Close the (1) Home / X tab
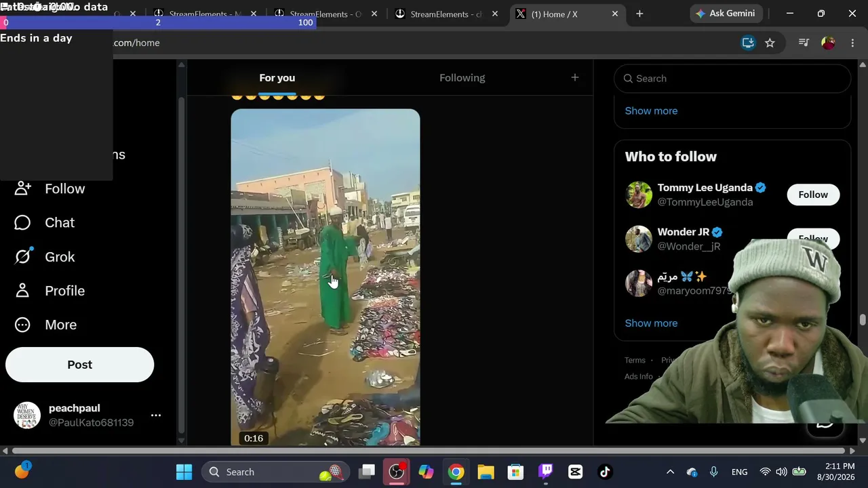 (615, 14)
